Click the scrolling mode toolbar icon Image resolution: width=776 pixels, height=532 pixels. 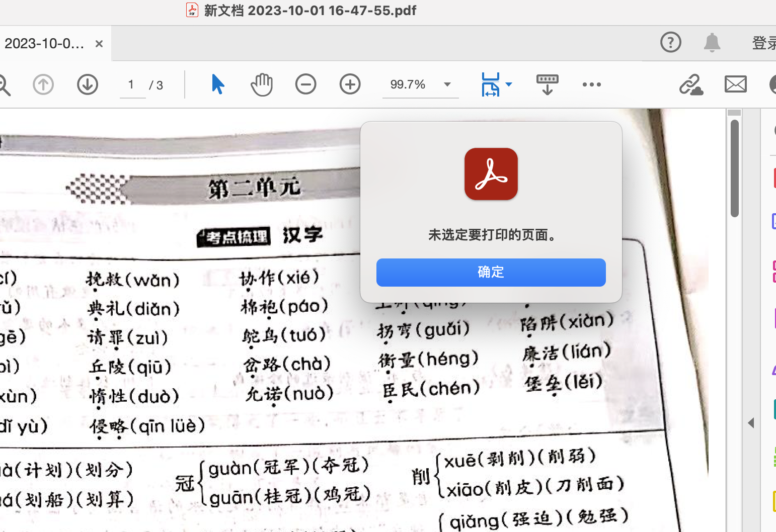click(x=547, y=84)
